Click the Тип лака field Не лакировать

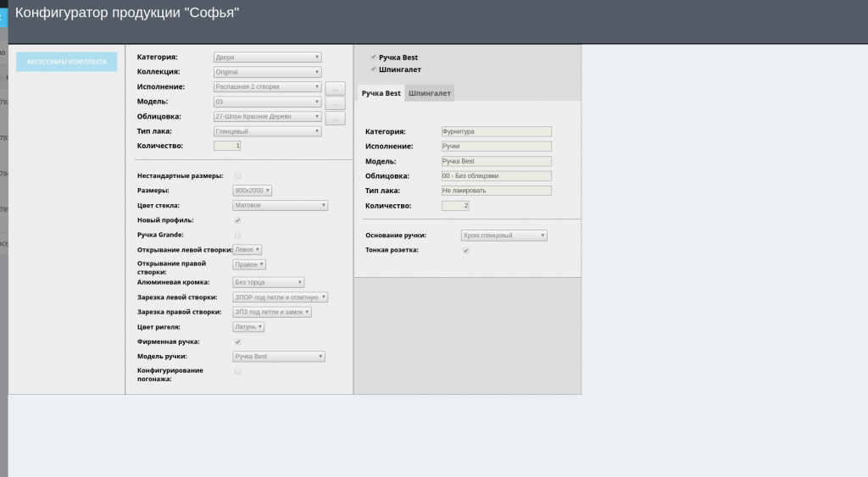[x=497, y=191]
